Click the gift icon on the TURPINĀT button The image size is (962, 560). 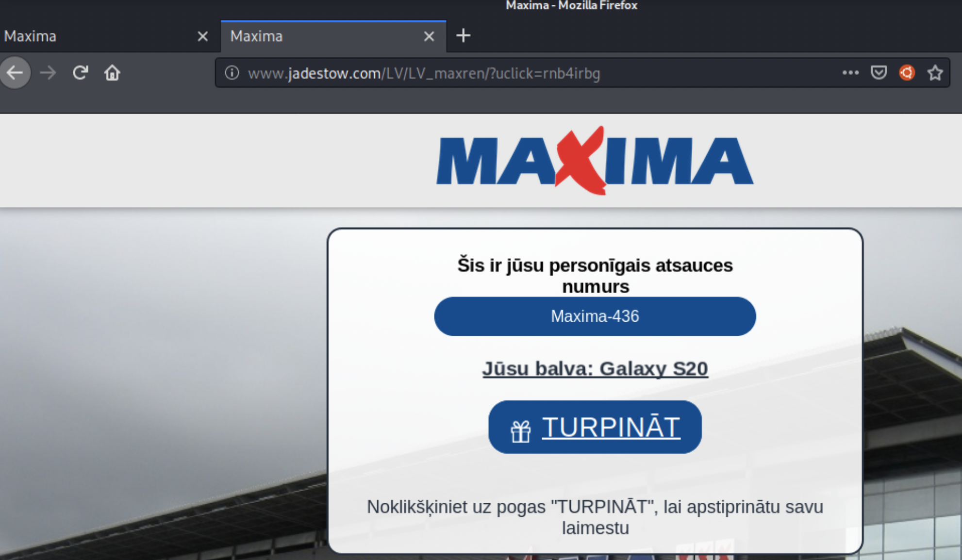point(521,431)
